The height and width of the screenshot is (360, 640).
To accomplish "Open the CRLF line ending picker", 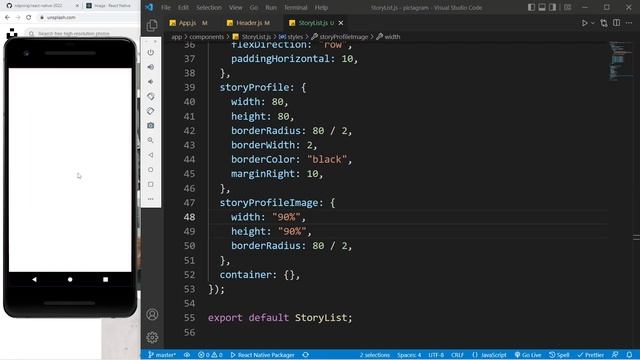I will tap(457, 355).
